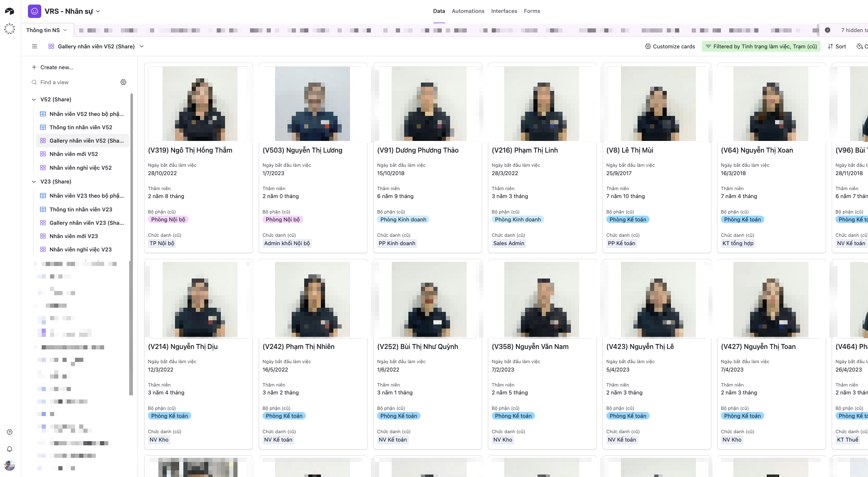Click the views sidebar scrollbar
The height and width of the screenshot is (477, 868).
[131, 244]
